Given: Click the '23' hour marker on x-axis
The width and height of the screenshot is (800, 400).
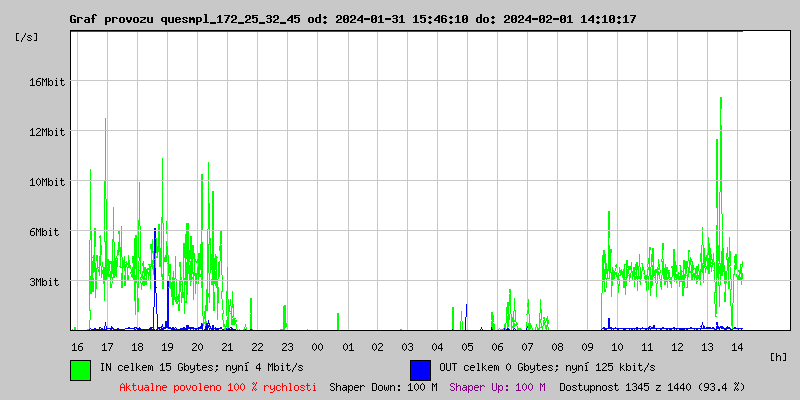Looking at the screenshot, I should coord(287,346).
